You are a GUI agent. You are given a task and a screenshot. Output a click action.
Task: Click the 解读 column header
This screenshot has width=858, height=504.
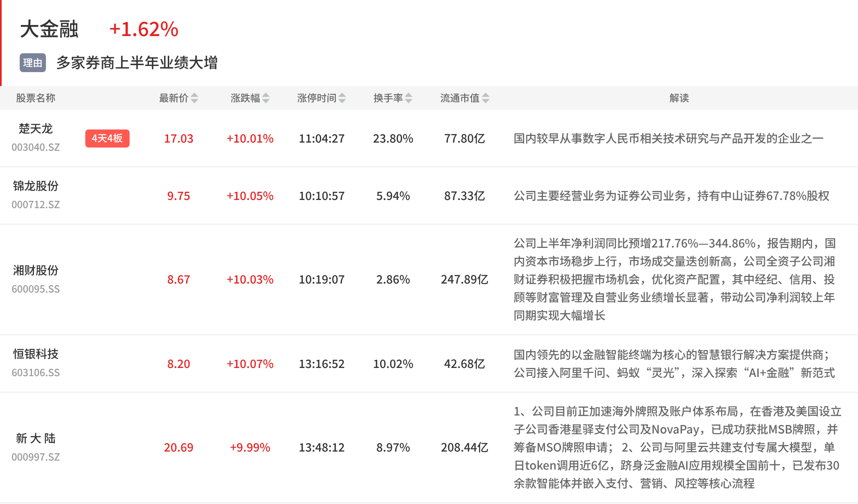pos(679,98)
